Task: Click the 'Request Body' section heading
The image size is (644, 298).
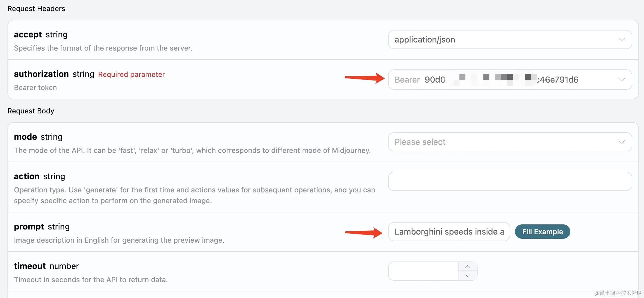Action: pos(31,111)
